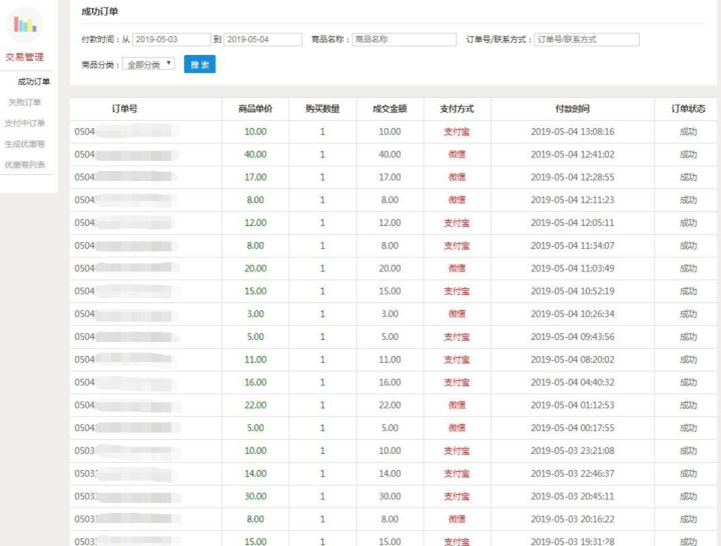Click order number in the 22:46:37 row

coord(126,474)
